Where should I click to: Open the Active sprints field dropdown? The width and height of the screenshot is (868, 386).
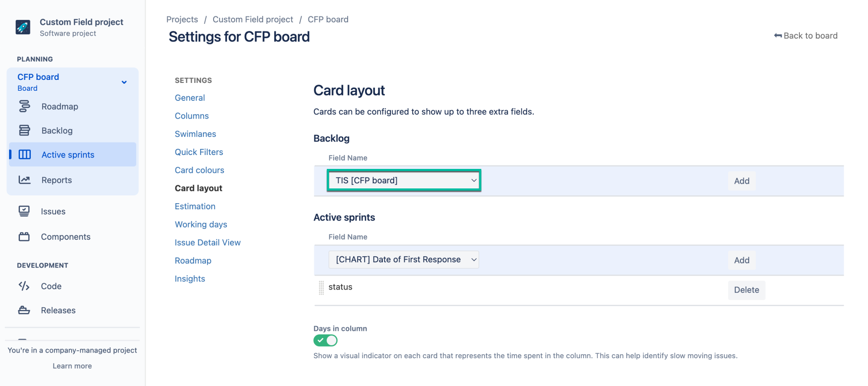coord(403,259)
